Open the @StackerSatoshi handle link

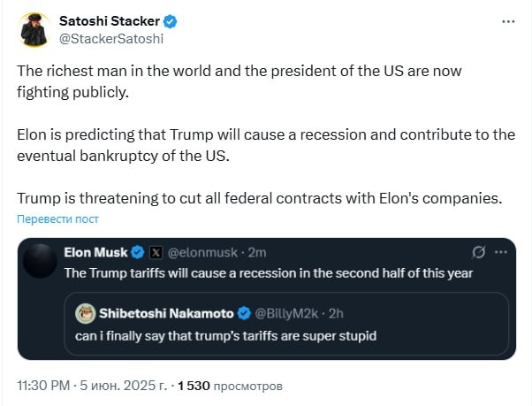pyautogui.click(x=111, y=39)
